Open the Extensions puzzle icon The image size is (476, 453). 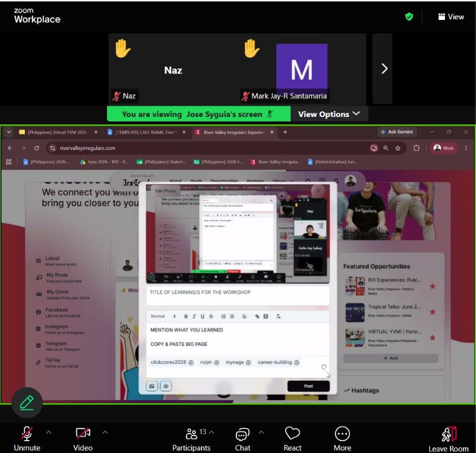pyautogui.click(x=416, y=148)
